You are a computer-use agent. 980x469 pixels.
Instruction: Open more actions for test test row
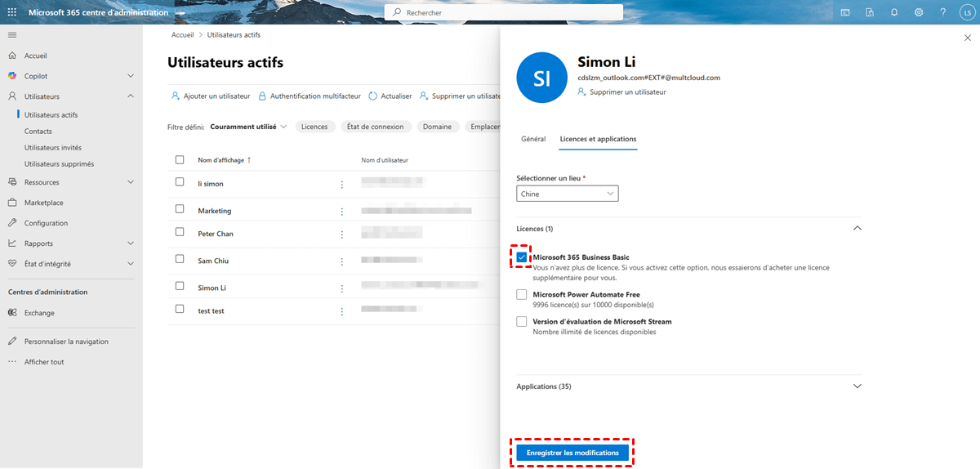342,311
